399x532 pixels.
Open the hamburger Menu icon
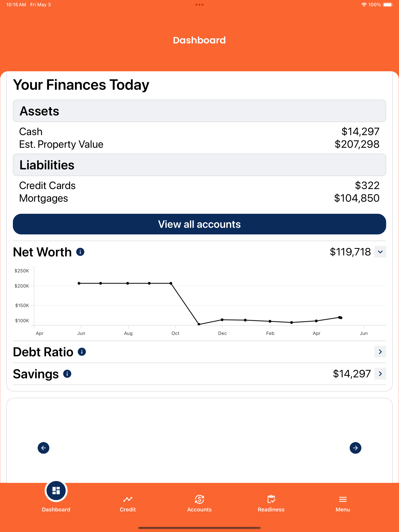point(343,499)
